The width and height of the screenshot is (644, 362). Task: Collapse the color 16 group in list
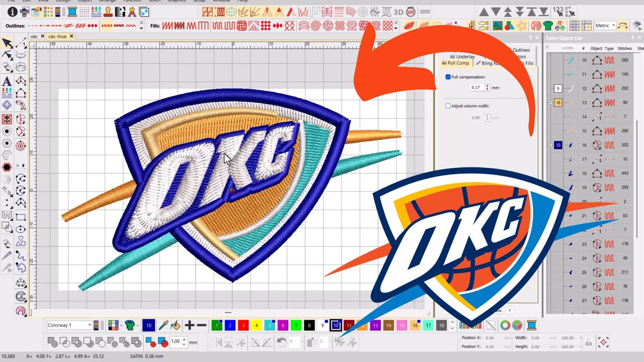click(x=550, y=103)
